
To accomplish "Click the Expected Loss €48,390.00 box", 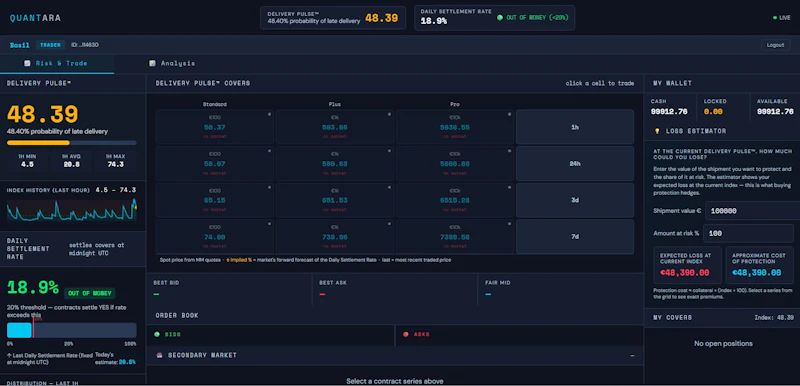I will point(687,265).
